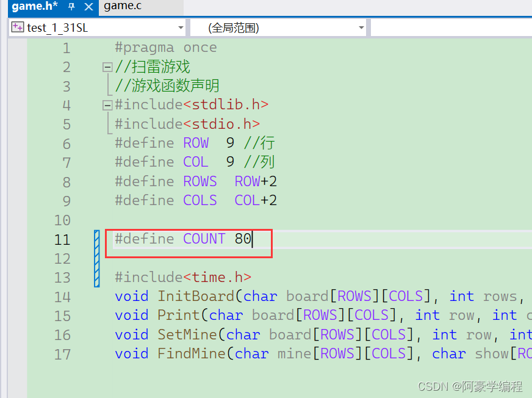Click the project icon beside test_1_31SL
Screen dimensions: 532x398
(18, 27)
